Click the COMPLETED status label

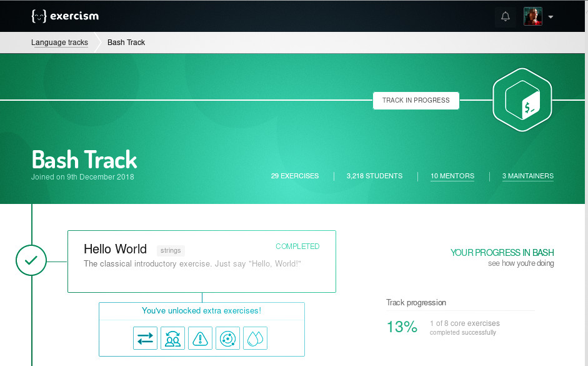(297, 247)
